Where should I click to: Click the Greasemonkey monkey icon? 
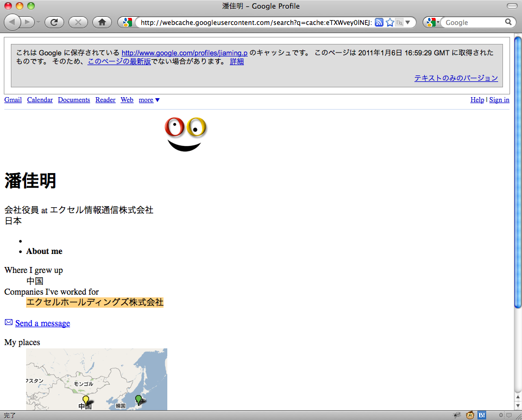point(470,415)
